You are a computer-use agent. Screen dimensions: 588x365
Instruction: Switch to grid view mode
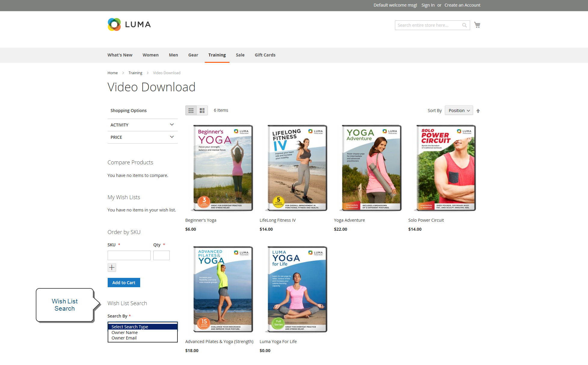(x=191, y=111)
